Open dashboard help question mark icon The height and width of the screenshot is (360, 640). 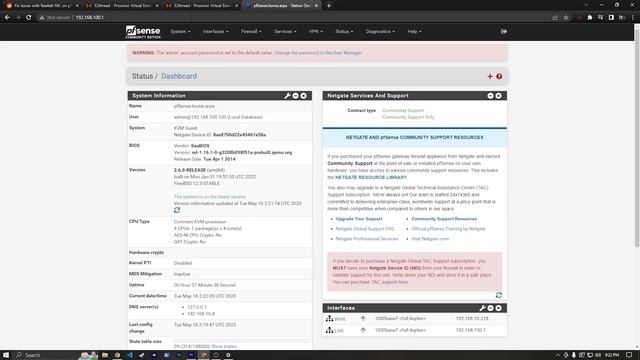click(499, 76)
